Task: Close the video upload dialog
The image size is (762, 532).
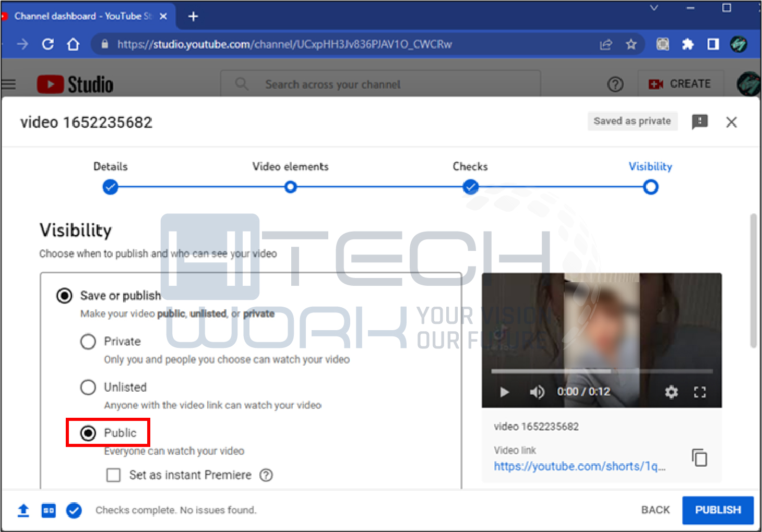Action: coord(731,122)
